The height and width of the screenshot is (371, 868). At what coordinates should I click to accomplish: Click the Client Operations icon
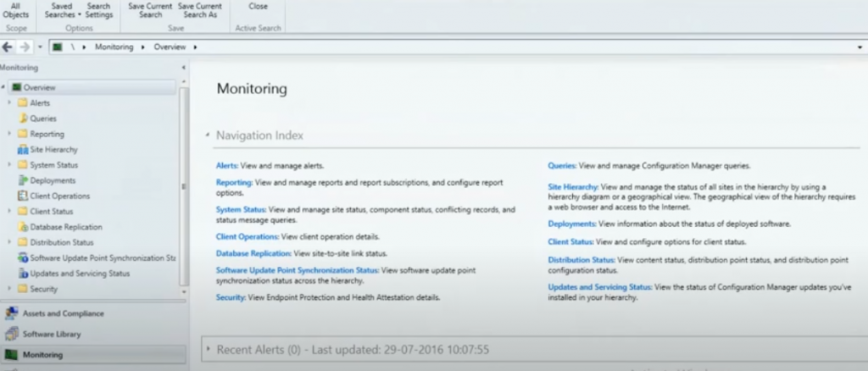[23, 196]
